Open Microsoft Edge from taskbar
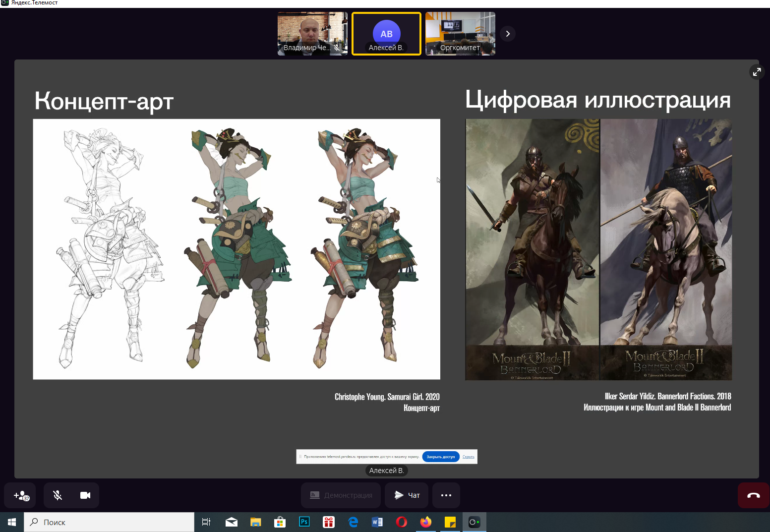The image size is (770, 532). click(353, 522)
